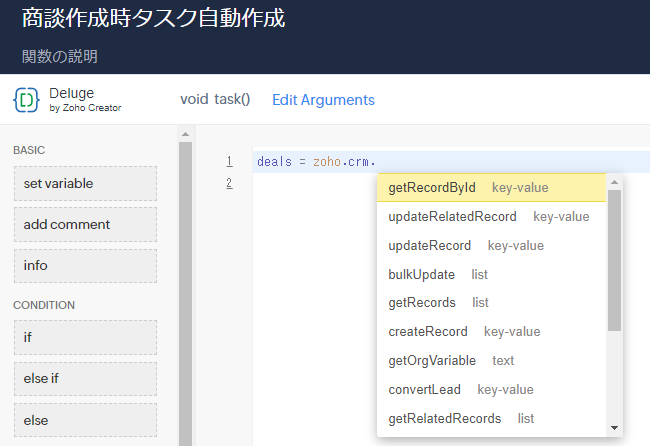Click the sidebar scroll up arrow
The height and width of the screenshot is (446, 650).
pos(185,134)
